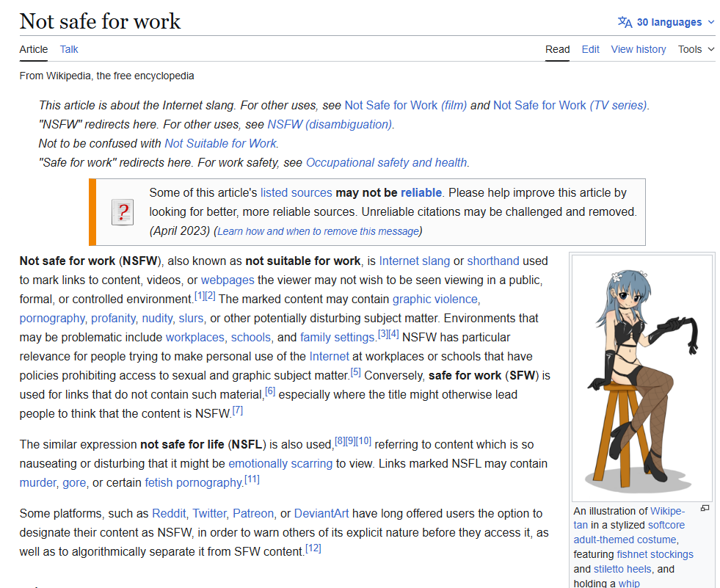Jump to citation [2]

click(x=210, y=296)
